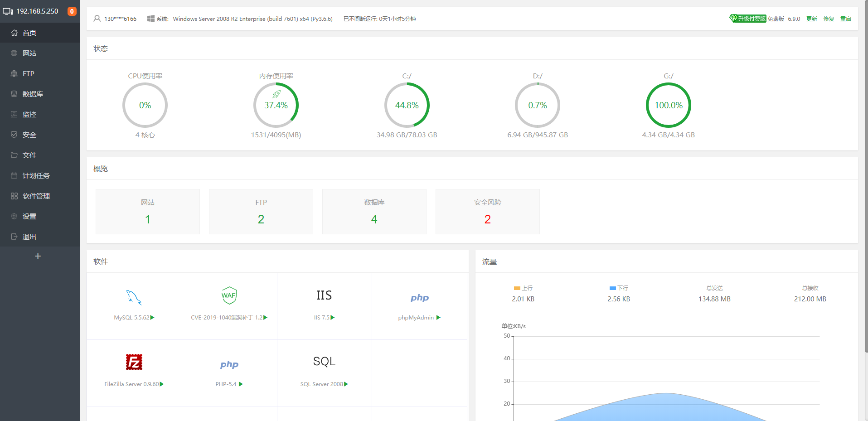Image resolution: width=868 pixels, height=421 pixels.
Task: Open the 数据库 sidebar item
Action: (40, 94)
